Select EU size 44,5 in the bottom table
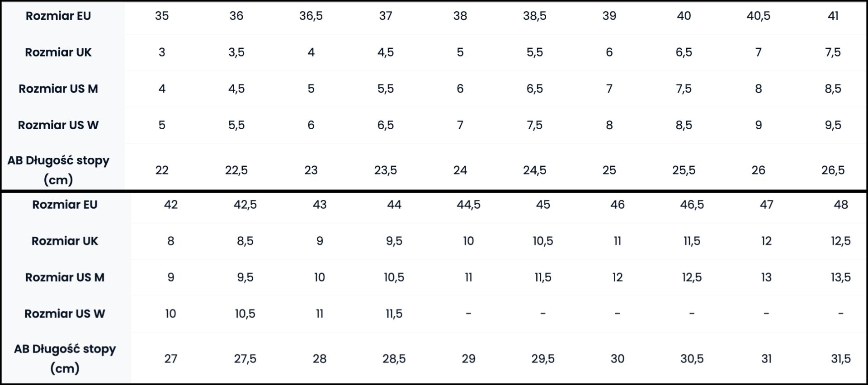The width and height of the screenshot is (868, 385). tap(468, 205)
